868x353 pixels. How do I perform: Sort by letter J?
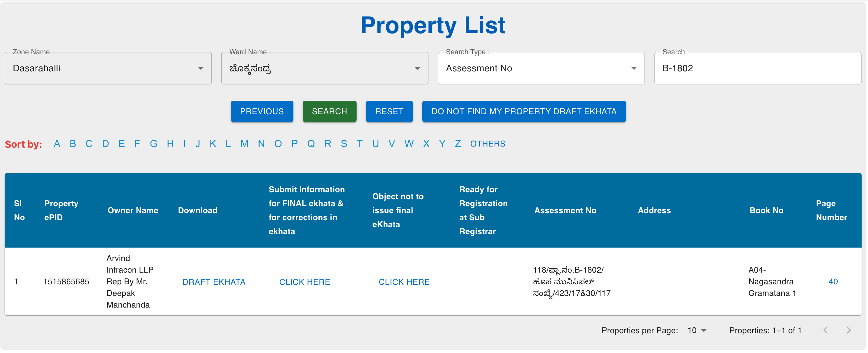198,144
